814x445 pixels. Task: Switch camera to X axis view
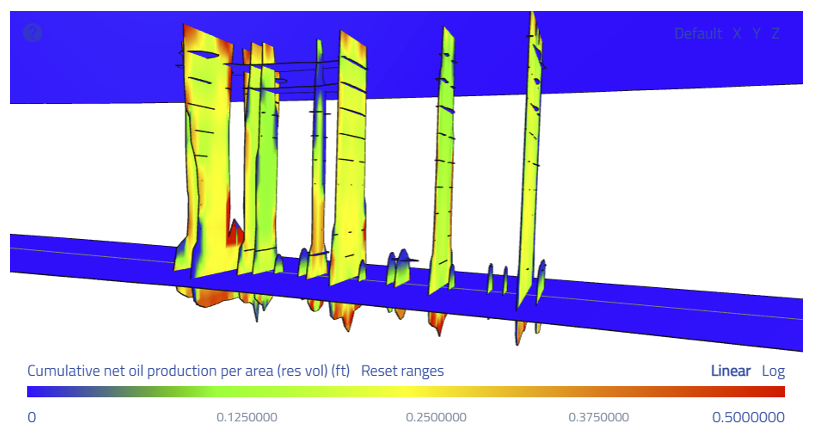pos(737,34)
